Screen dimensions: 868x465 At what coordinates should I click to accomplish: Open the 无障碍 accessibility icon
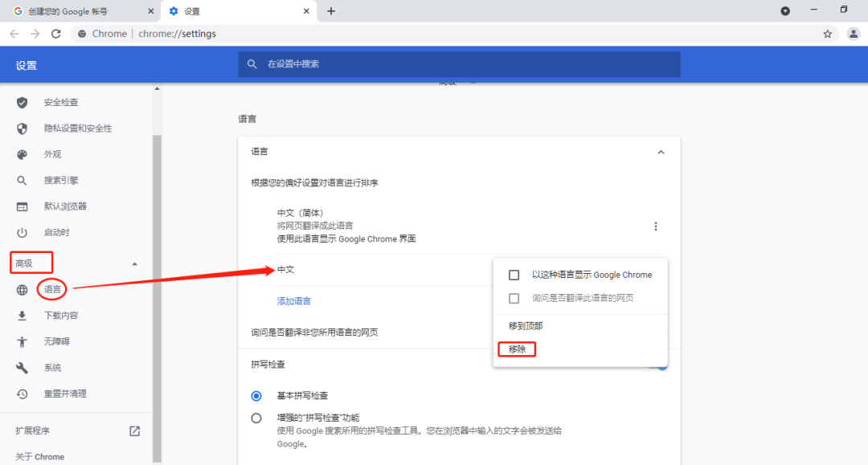click(22, 341)
